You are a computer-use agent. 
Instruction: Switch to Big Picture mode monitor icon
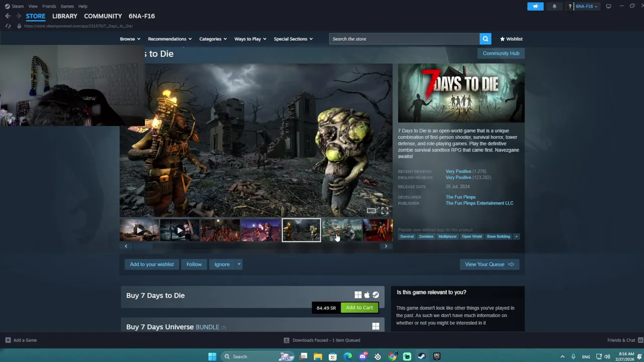pyautogui.click(x=608, y=6)
